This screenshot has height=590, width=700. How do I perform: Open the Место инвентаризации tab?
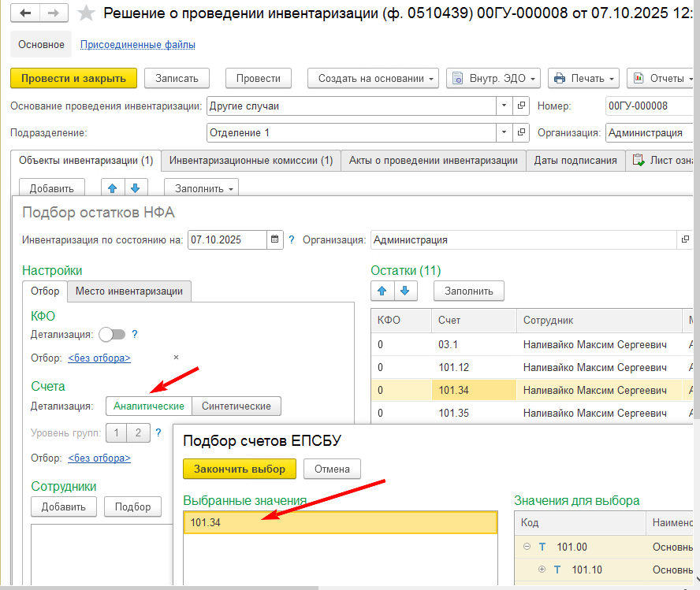pos(128,291)
